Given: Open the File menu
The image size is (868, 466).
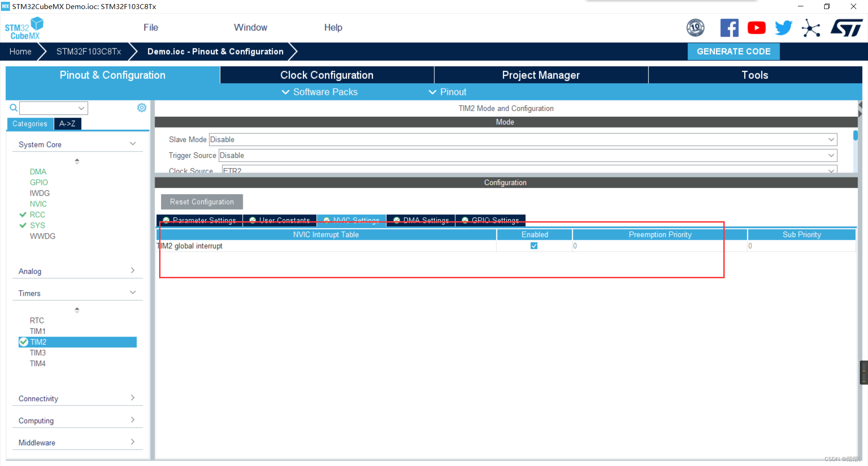Looking at the screenshot, I should pyautogui.click(x=151, y=28).
